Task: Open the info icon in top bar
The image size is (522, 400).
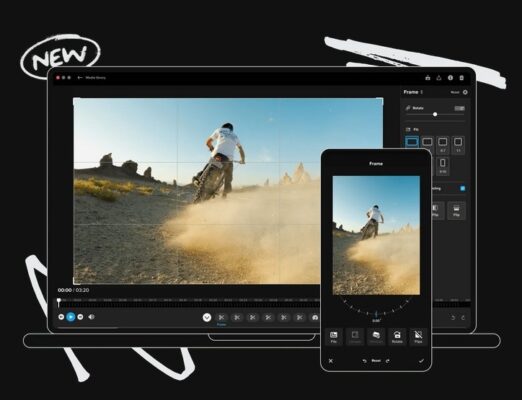Action: point(450,78)
